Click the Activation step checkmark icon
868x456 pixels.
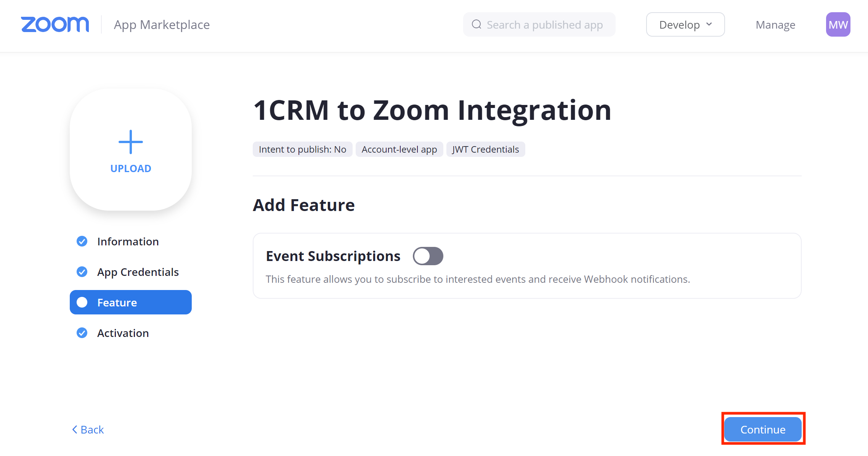(x=82, y=333)
